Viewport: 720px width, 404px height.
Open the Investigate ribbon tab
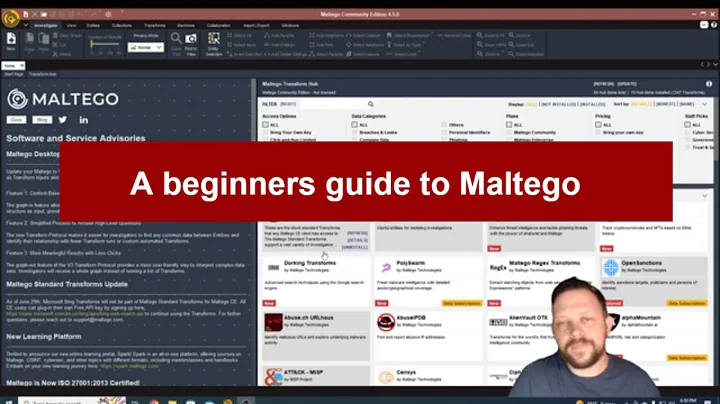coord(45,25)
